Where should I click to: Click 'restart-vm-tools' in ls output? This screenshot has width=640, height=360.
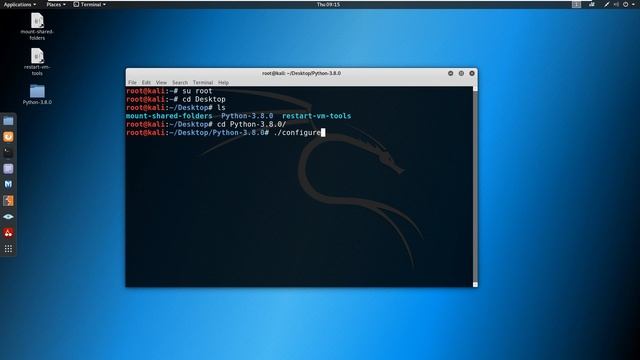[x=316, y=116]
